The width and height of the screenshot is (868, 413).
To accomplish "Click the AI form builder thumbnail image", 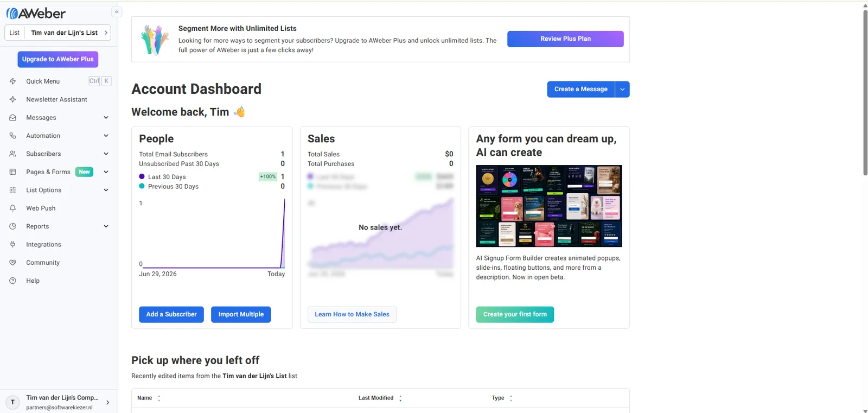I will (549, 206).
